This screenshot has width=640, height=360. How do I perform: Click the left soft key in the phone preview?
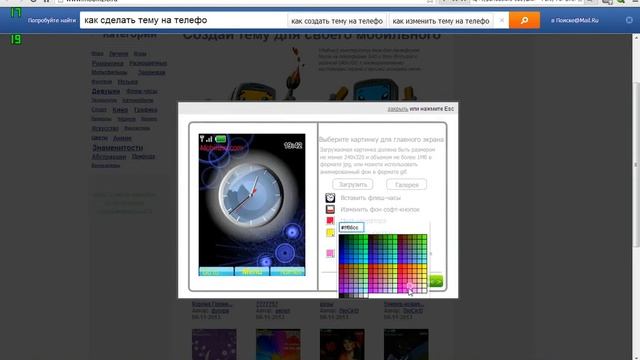216,271
